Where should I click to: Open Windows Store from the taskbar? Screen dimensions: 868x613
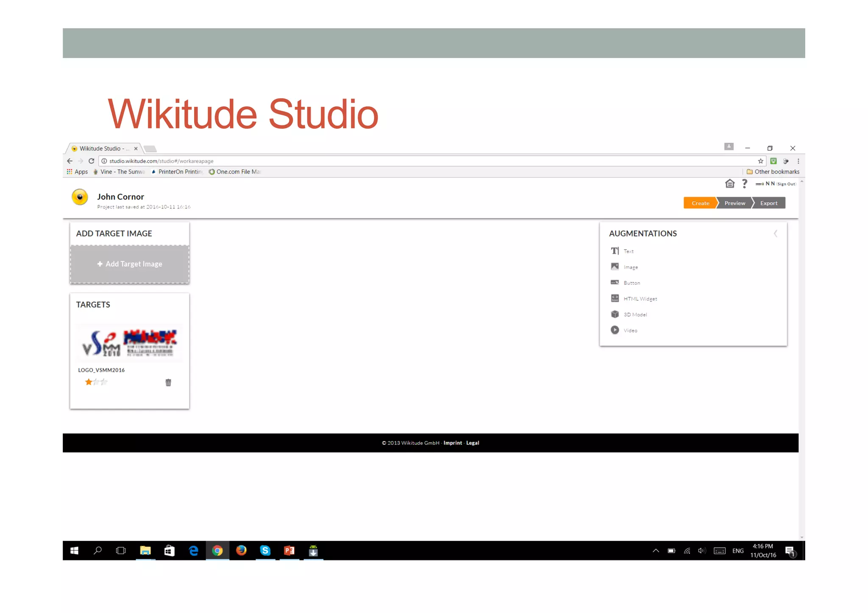click(169, 550)
